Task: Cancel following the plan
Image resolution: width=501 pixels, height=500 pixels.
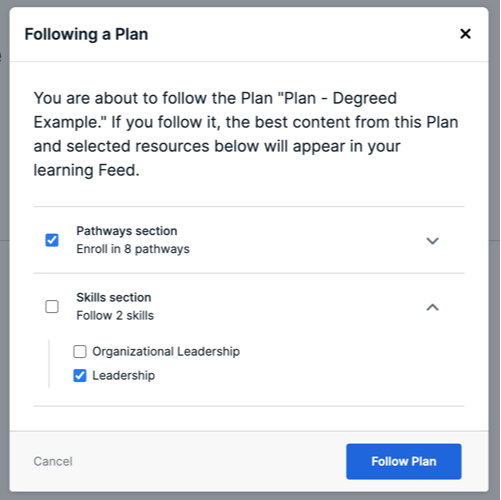Action: 53,461
